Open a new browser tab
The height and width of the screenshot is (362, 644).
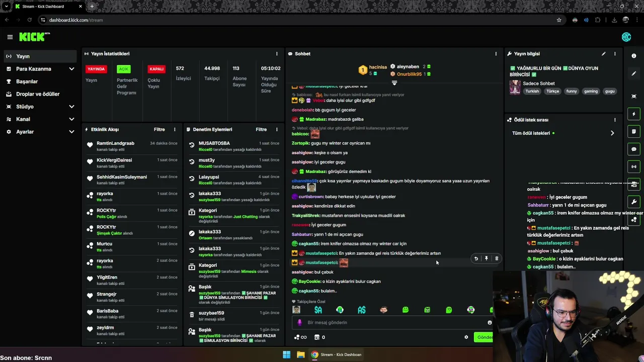pos(92,7)
